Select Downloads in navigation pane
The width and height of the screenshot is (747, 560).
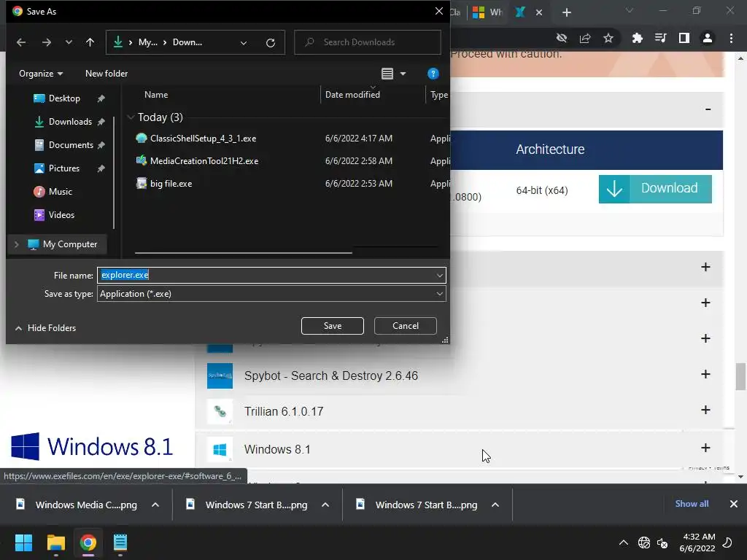pyautogui.click(x=69, y=122)
